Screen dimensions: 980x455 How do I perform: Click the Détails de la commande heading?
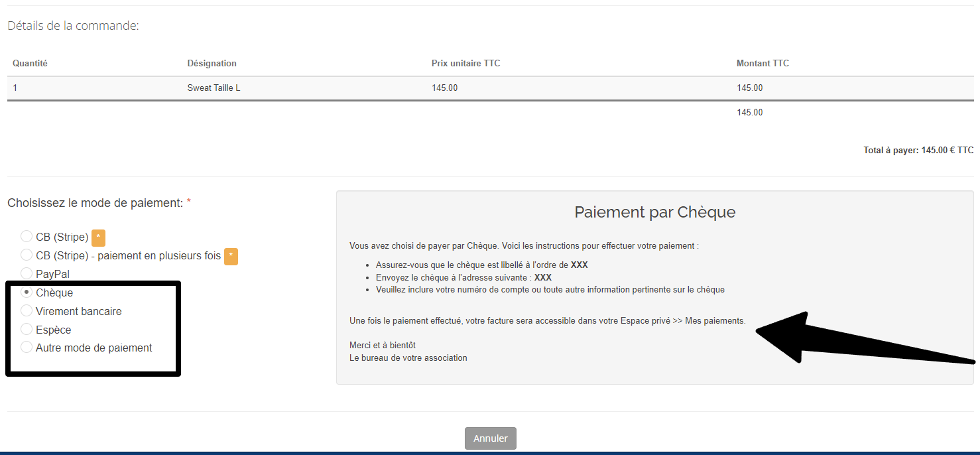click(x=73, y=27)
